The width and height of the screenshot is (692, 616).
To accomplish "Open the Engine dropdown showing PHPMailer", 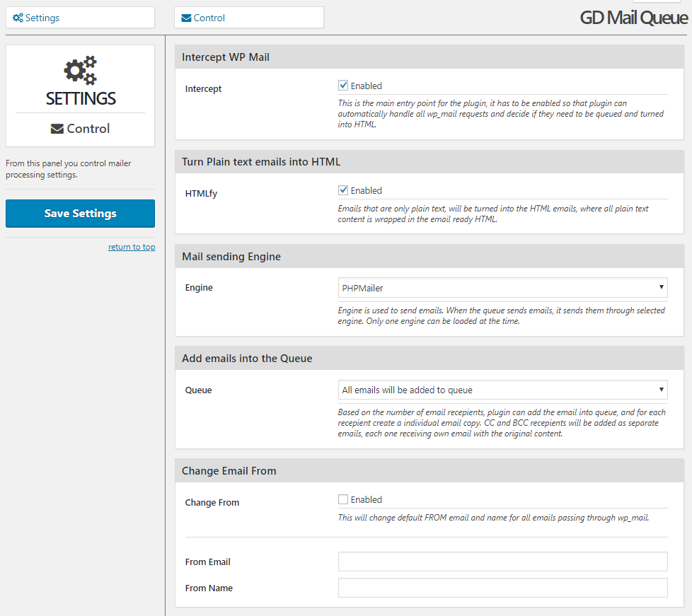I will tap(502, 288).
